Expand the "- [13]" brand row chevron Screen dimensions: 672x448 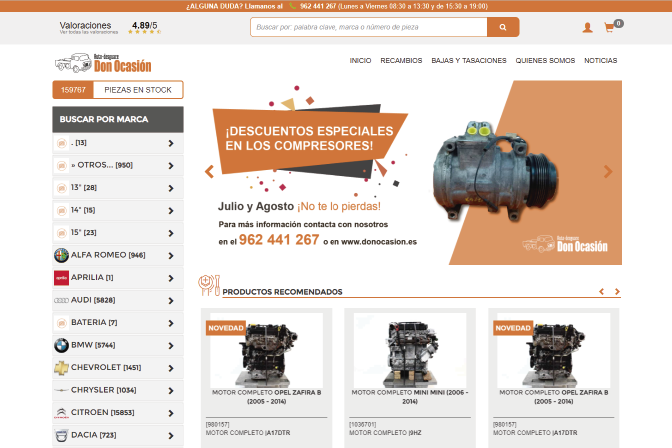coord(171,143)
